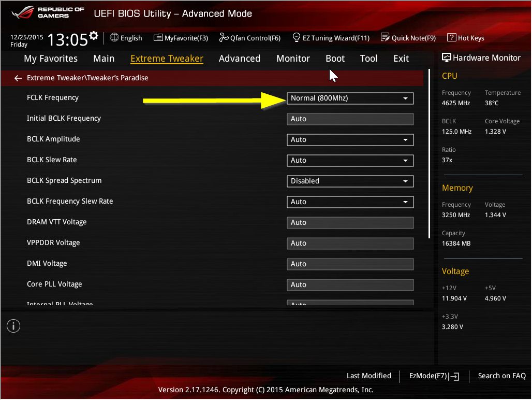Image resolution: width=532 pixels, height=400 pixels.
Task: Select the Boot menu
Action: click(x=335, y=59)
